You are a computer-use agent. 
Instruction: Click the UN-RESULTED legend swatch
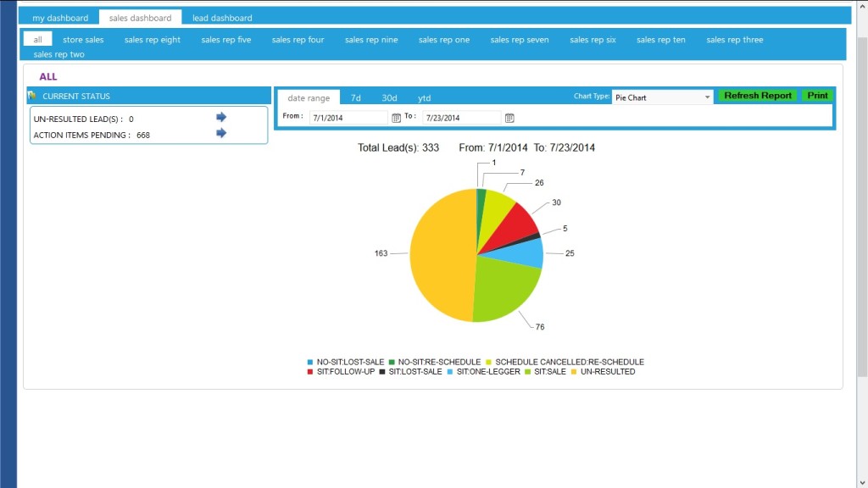tap(574, 372)
